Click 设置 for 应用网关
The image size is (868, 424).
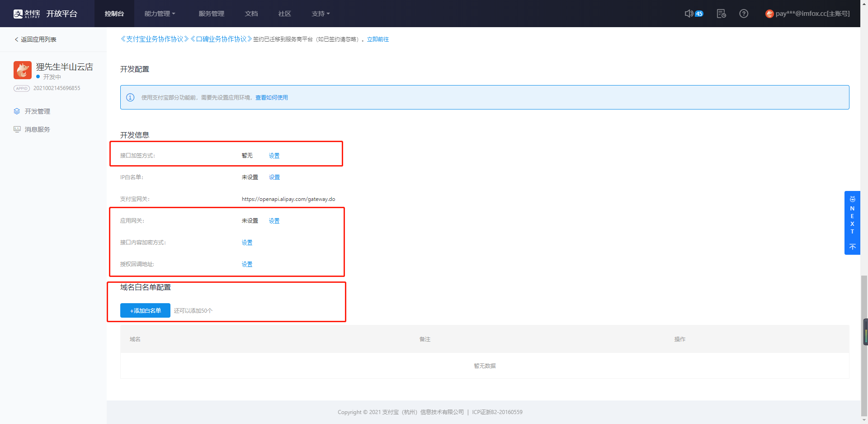coord(274,221)
